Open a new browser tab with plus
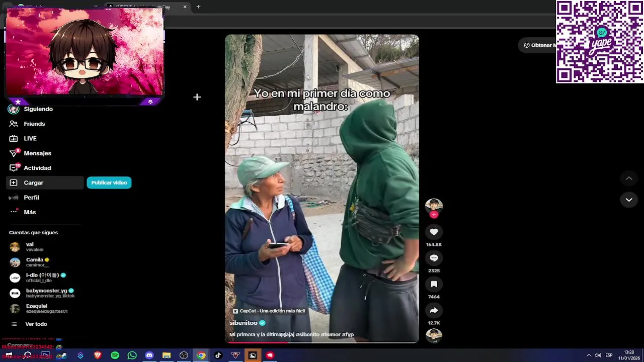Image resolution: width=644 pixels, height=362 pixels. [198, 7]
